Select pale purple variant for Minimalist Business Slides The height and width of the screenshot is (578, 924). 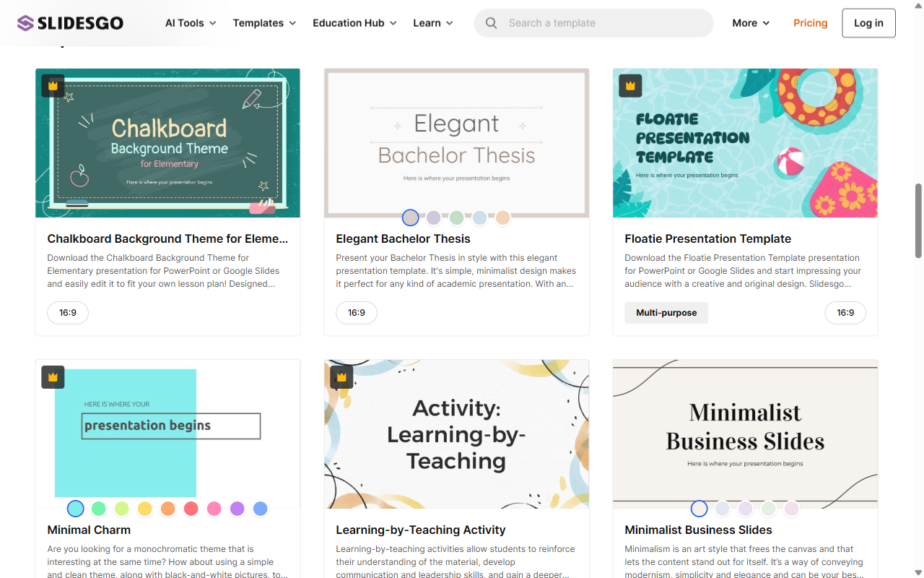(x=745, y=509)
